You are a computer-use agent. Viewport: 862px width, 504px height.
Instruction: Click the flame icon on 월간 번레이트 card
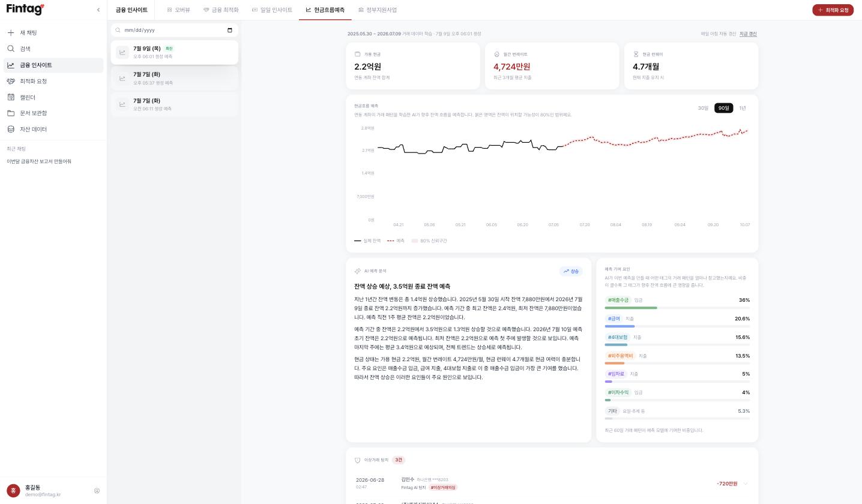tap(496, 54)
